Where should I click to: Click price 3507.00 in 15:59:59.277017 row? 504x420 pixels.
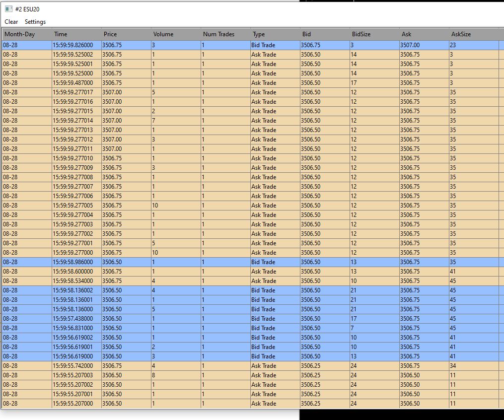126,92
